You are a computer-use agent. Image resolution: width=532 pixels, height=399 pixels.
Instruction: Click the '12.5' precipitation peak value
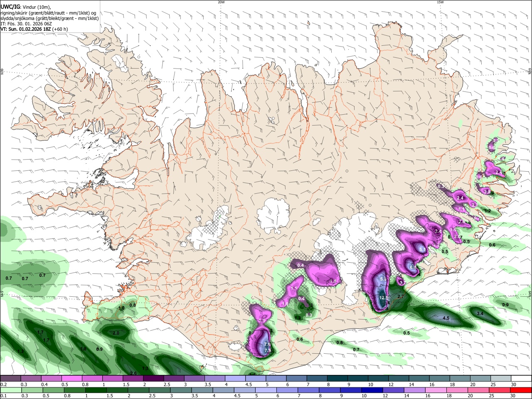tap(384, 298)
